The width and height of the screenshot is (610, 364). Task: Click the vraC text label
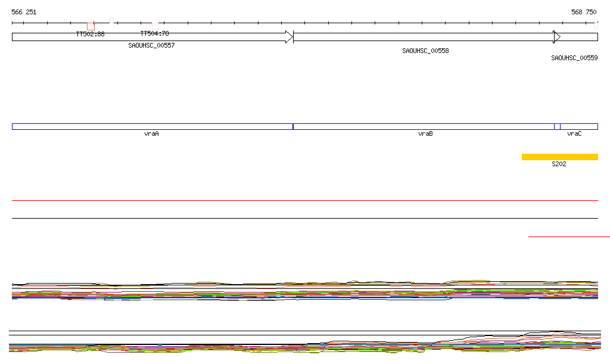click(574, 134)
